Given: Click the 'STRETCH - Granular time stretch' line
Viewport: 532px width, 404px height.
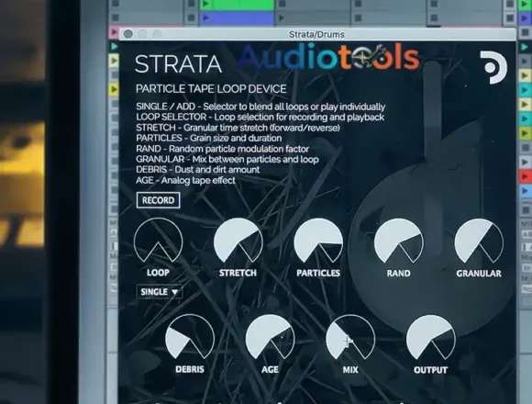Looking at the screenshot, I should [x=238, y=128].
